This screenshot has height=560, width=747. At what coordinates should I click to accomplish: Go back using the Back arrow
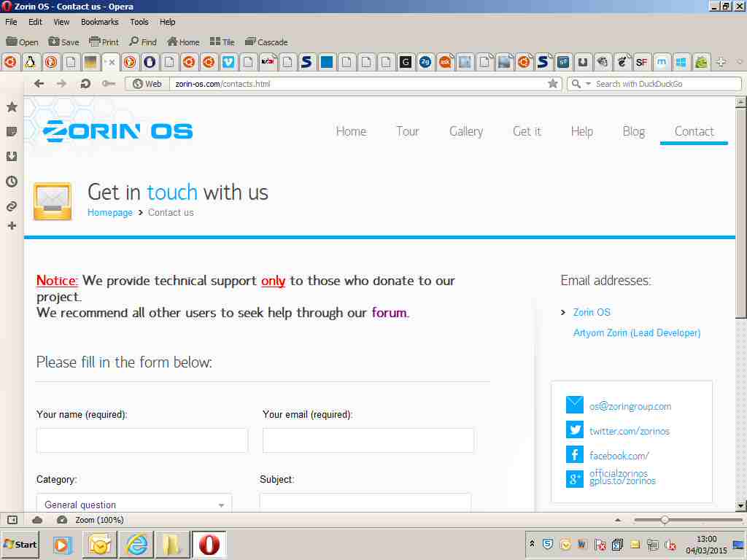[x=39, y=84]
